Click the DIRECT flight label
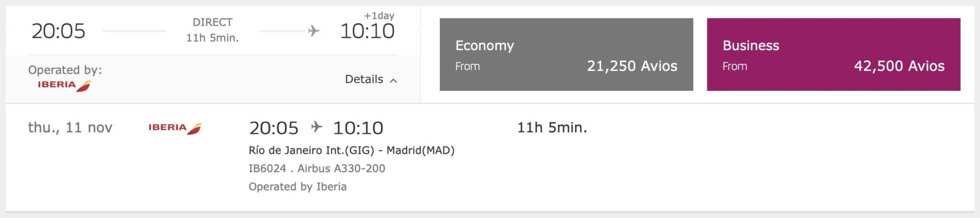This screenshot has height=218, width=980. coord(212,22)
